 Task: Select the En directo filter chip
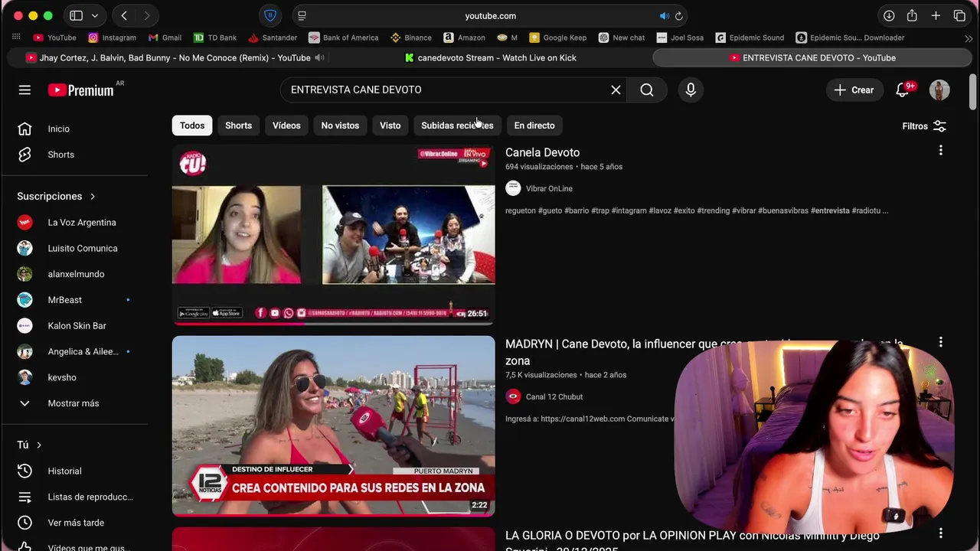point(534,126)
